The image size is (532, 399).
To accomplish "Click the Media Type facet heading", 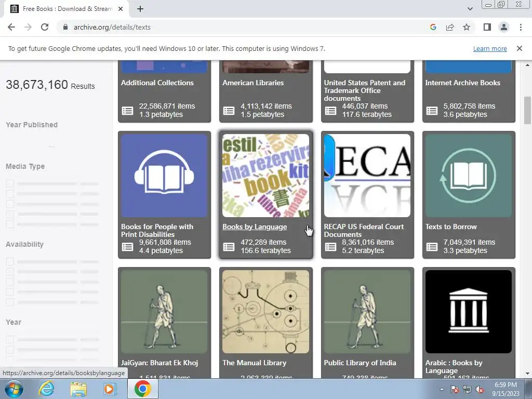I will click(25, 166).
